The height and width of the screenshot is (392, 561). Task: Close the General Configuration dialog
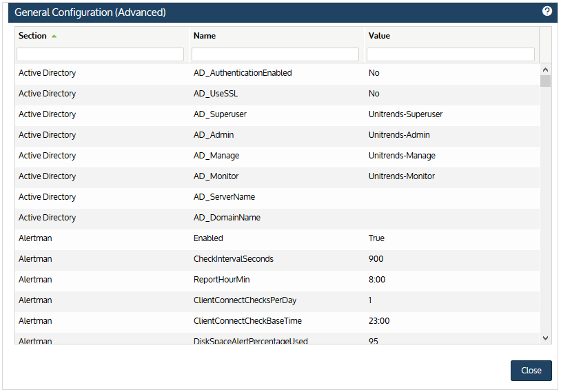[x=531, y=371]
